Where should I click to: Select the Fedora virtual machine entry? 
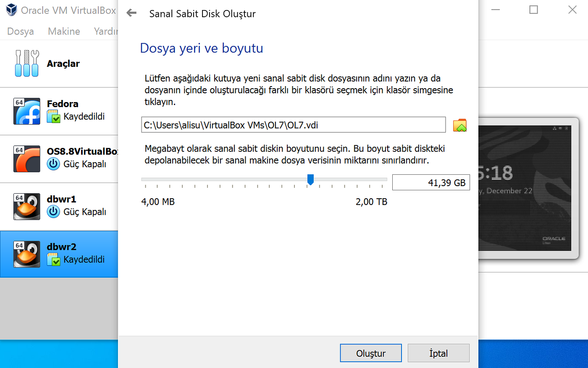(59, 111)
